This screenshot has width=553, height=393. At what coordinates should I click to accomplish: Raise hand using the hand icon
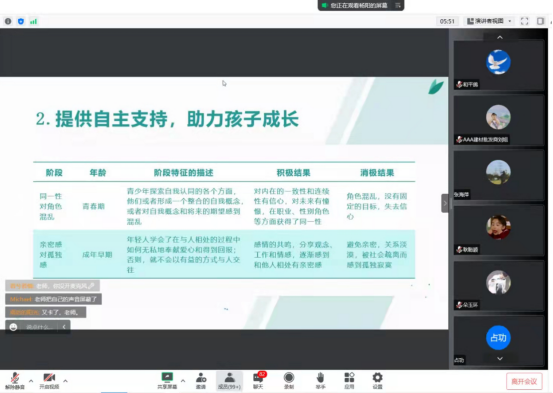320,380
